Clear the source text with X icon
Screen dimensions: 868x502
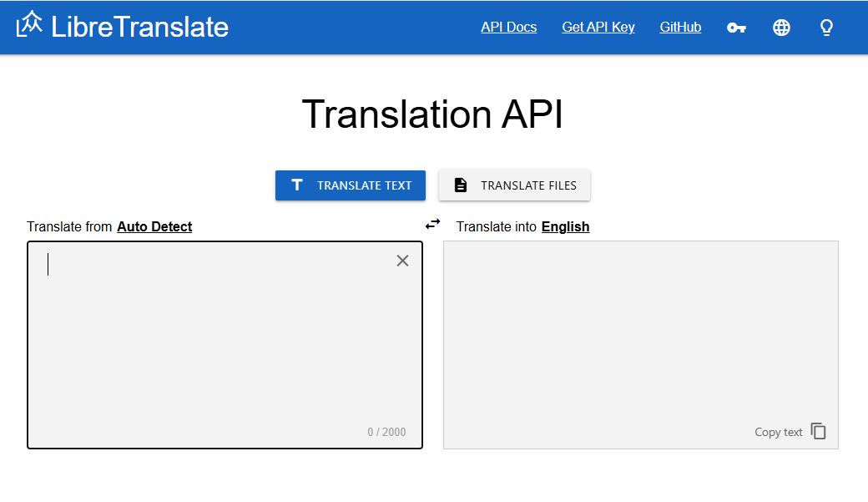click(402, 261)
